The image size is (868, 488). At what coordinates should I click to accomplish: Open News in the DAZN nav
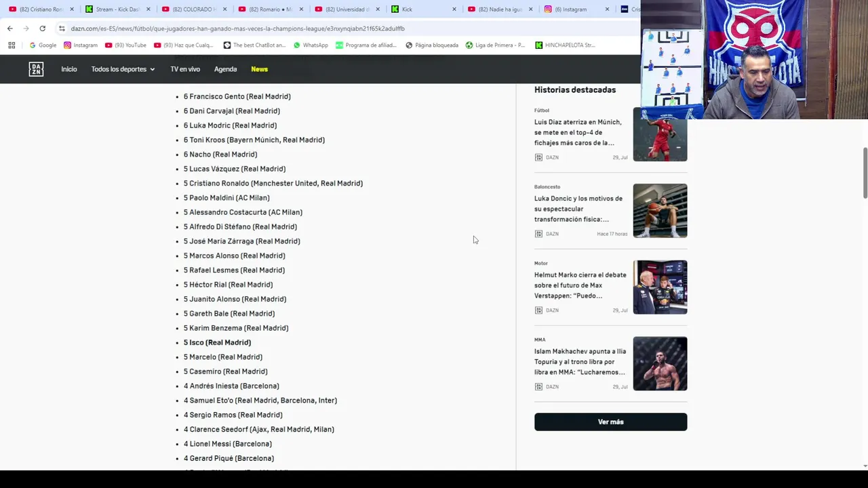point(259,69)
